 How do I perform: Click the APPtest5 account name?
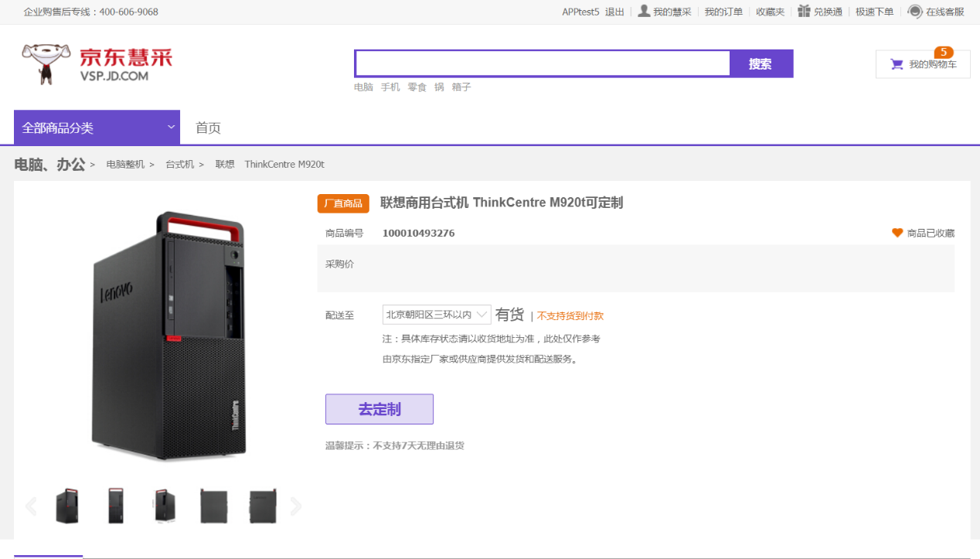pyautogui.click(x=580, y=12)
